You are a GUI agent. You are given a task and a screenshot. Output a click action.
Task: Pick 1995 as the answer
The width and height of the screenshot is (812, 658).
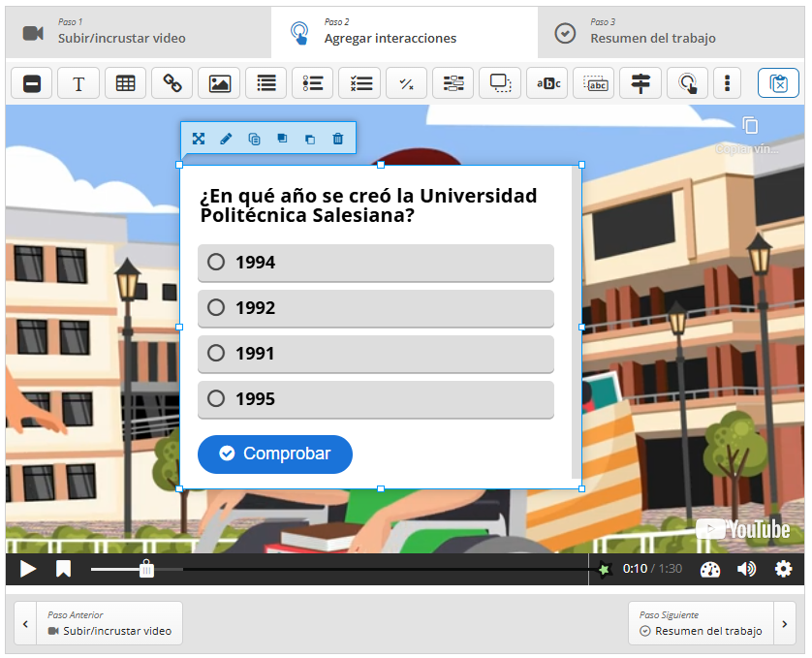coord(216,398)
